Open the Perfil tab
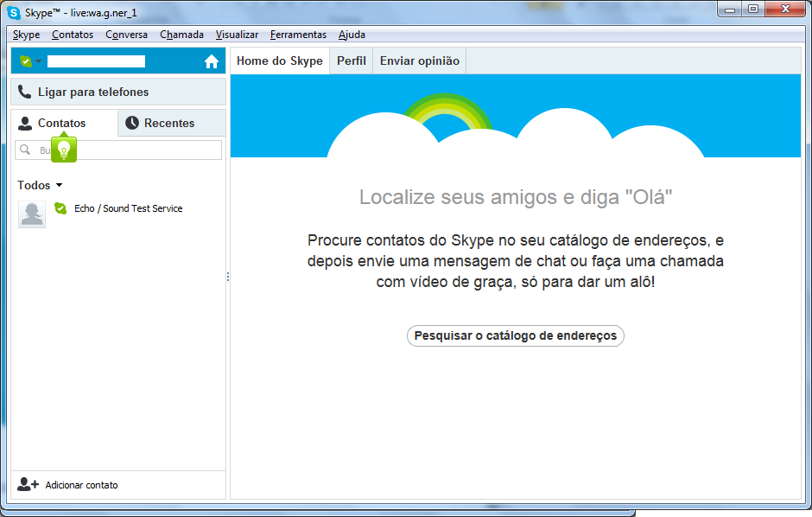This screenshot has width=812, height=517. tap(351, 61)
